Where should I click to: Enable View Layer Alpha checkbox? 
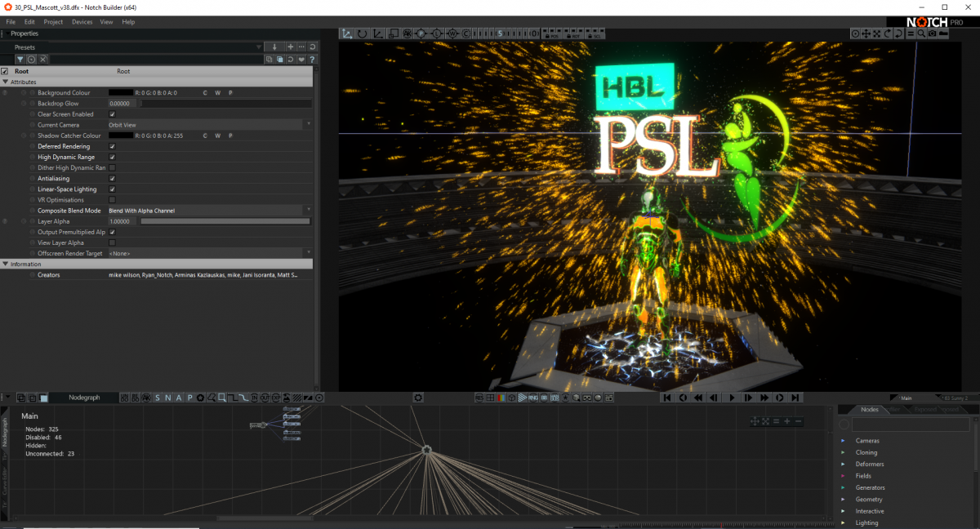click(112, 242)
